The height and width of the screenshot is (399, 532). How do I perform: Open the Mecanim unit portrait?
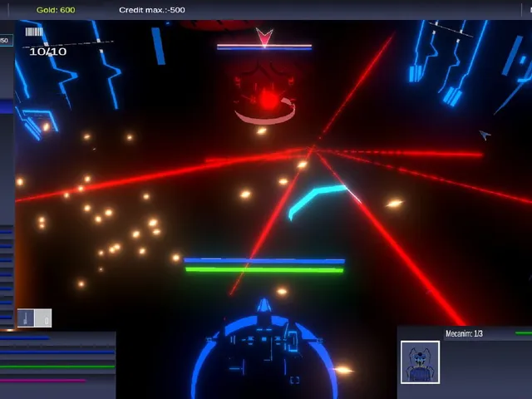pyautogui.click(x=420, y=362)
